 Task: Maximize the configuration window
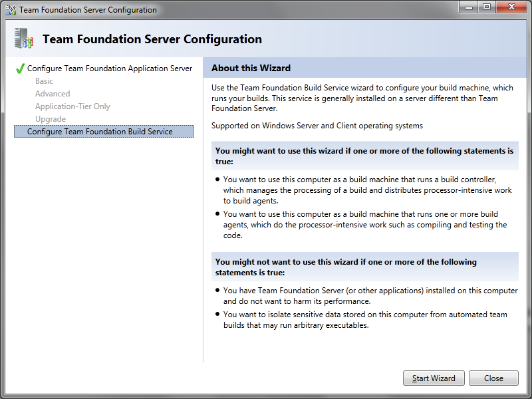point(487,7)
